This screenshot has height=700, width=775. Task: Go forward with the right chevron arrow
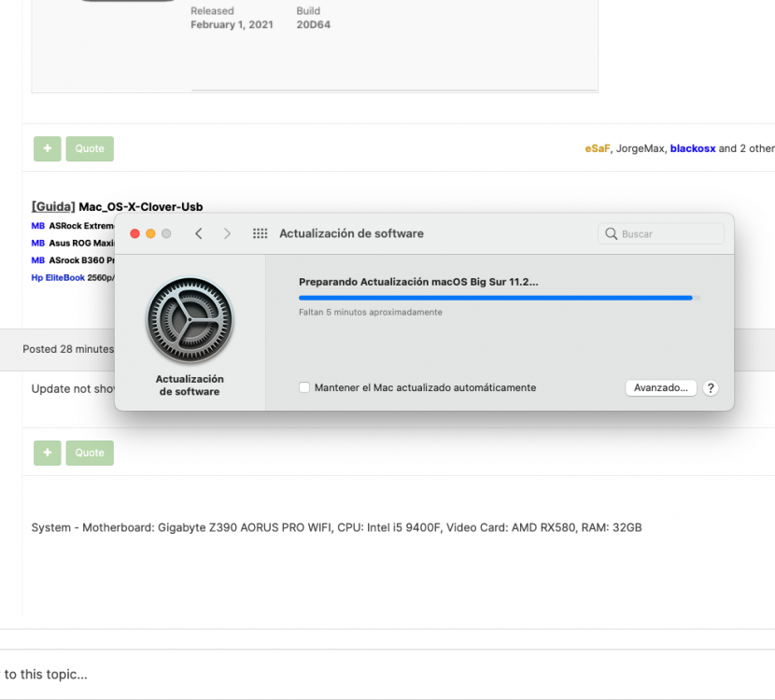pos(227,233)
